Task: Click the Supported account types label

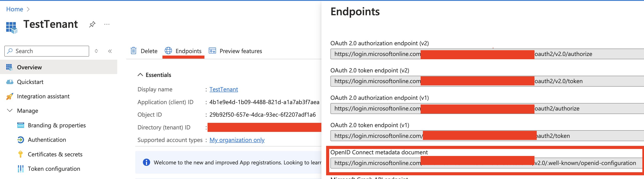Action: coord(170,140)
